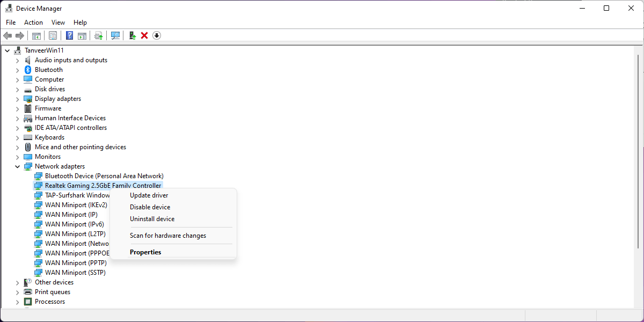This screenshot has height=322, width=644.
Task: Select the WAN Miniport (SSTP) device
Action: coord(75,272)
